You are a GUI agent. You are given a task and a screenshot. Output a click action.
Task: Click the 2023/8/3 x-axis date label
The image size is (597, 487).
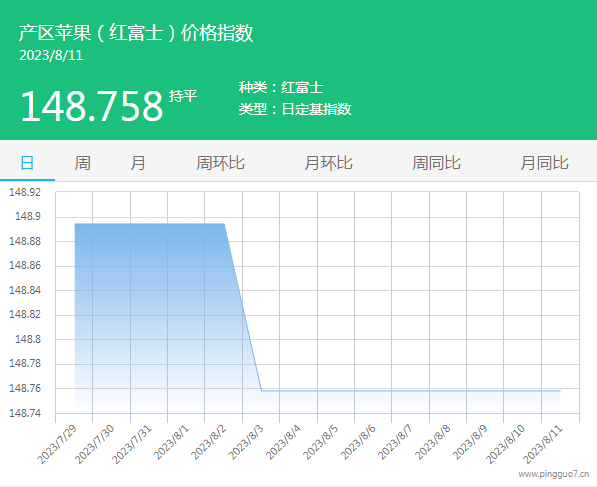tap(246, 442)
